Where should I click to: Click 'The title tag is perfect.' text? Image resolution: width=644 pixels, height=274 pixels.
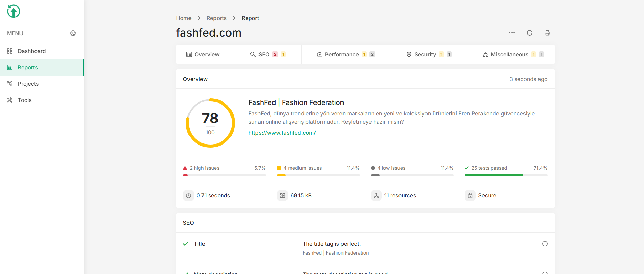332,244
